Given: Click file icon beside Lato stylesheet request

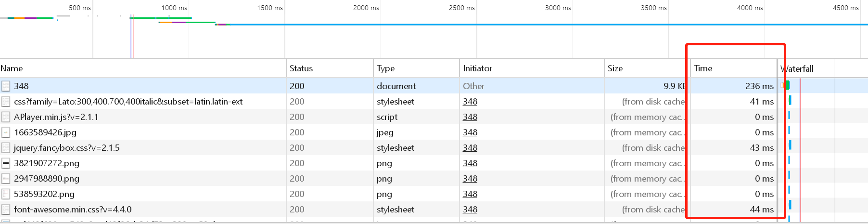Looking at the screenshot, I should tap(6, 101).
